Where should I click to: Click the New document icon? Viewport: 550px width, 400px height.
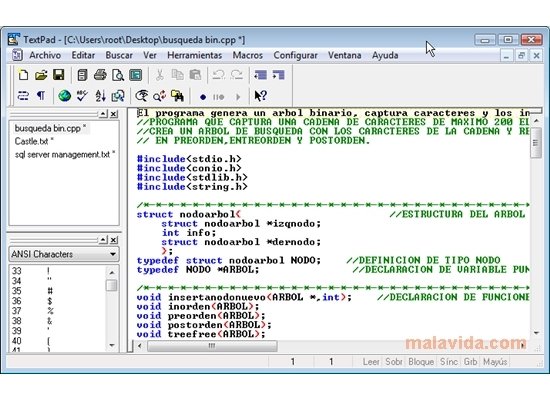[24, 75]
